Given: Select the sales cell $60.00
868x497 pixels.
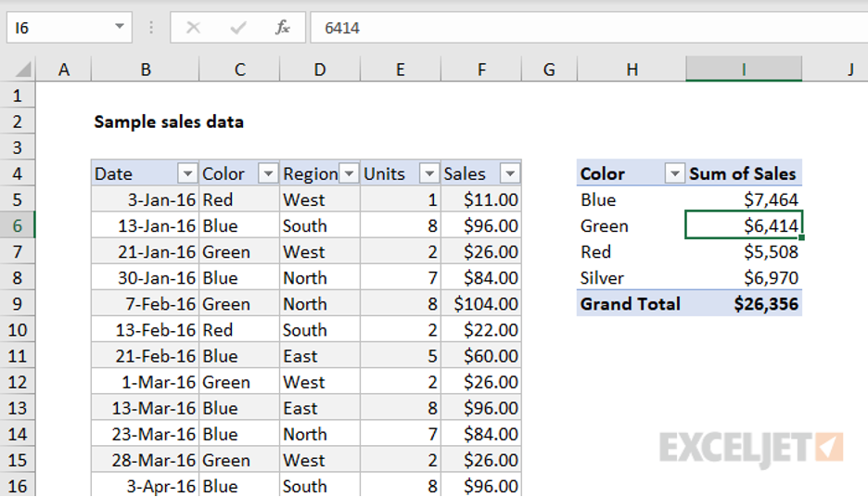Looking at the screenshot, I should click(x=481, y=356).
